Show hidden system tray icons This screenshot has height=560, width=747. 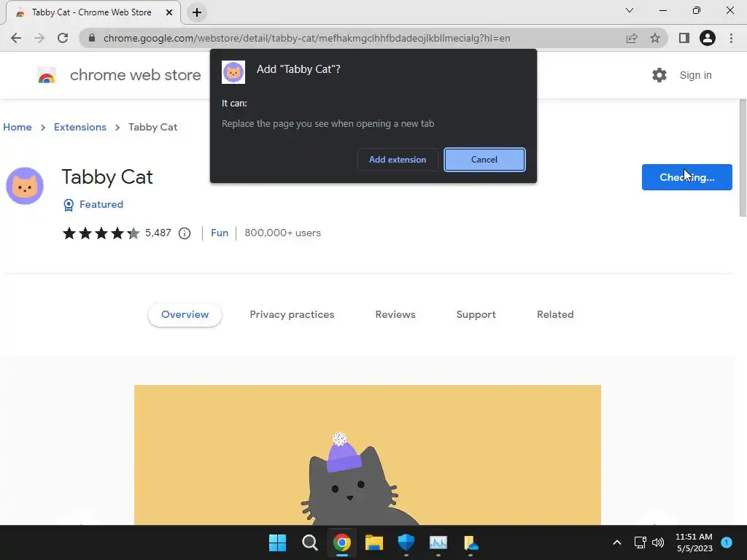617,542
